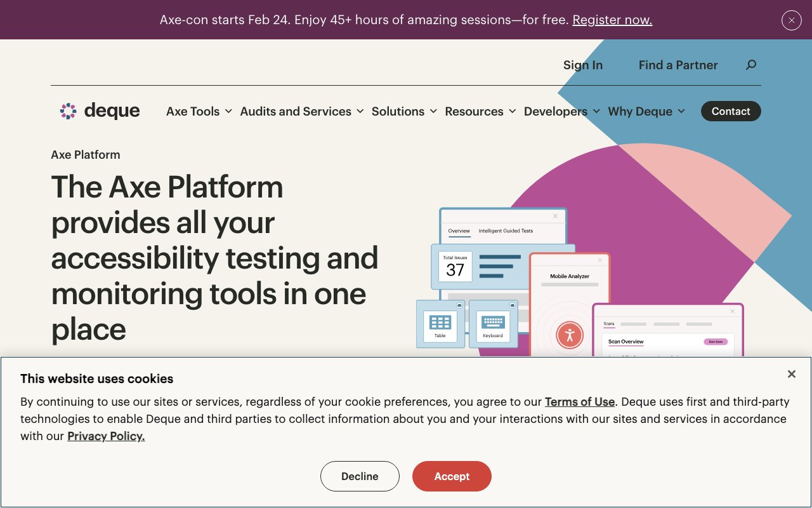Close the cookie consent notice
812x508 pixels.
click(791, 374)
